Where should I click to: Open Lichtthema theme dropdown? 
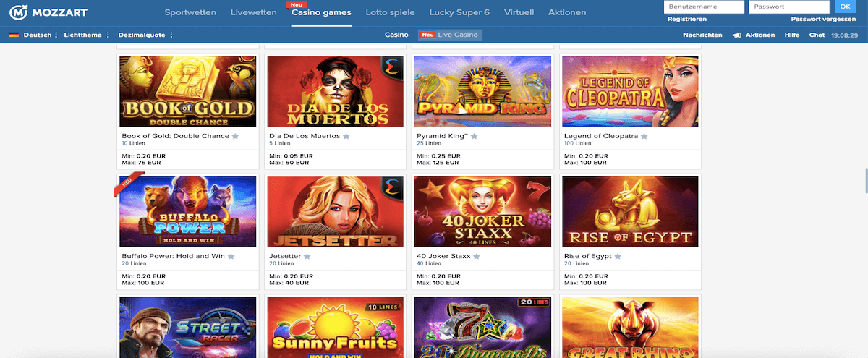tap(87, 35)
